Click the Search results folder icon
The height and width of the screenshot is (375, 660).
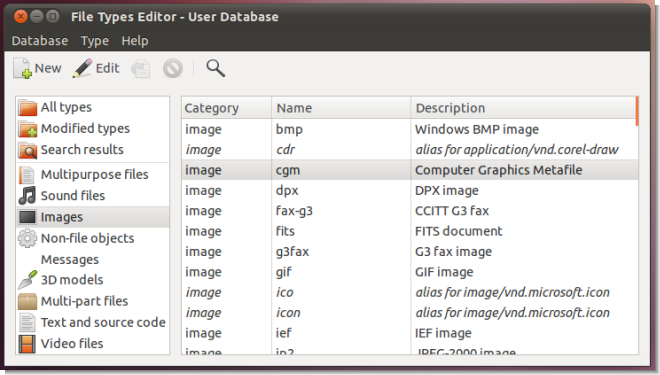[x=27, y=150]
